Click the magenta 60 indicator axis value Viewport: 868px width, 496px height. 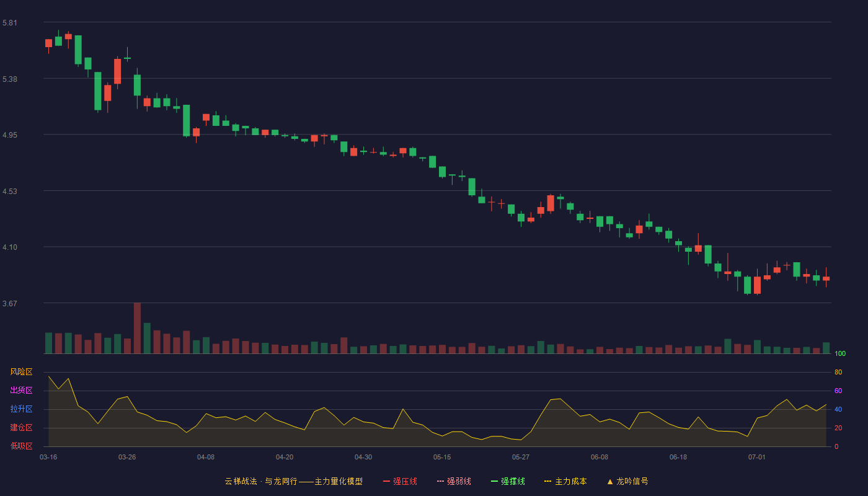coord(838,391)
